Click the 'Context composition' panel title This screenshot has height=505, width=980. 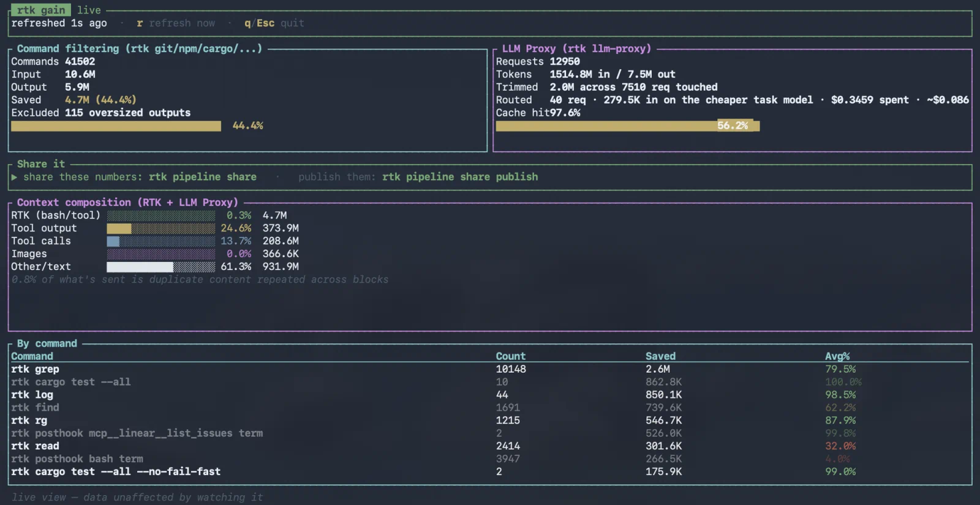[127, 202]
